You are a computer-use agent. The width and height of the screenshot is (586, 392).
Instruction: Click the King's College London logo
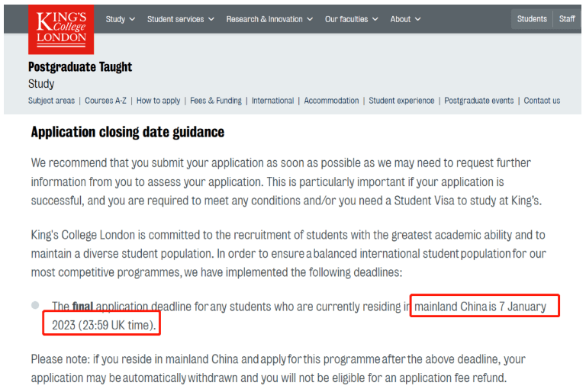click(x=61, y=30)
